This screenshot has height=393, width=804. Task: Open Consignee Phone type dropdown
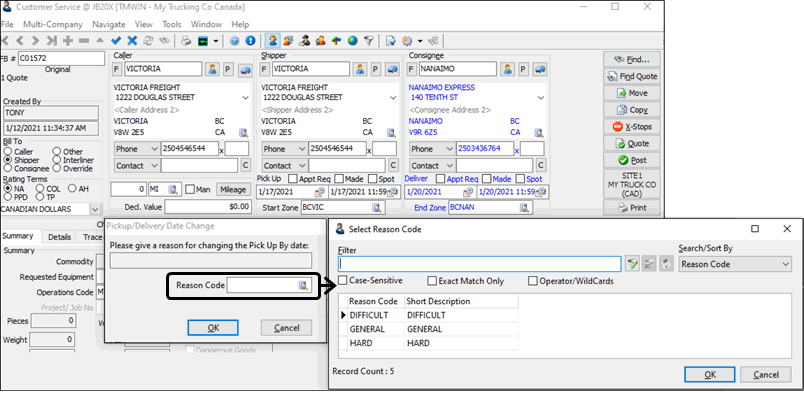pos(450,149)
